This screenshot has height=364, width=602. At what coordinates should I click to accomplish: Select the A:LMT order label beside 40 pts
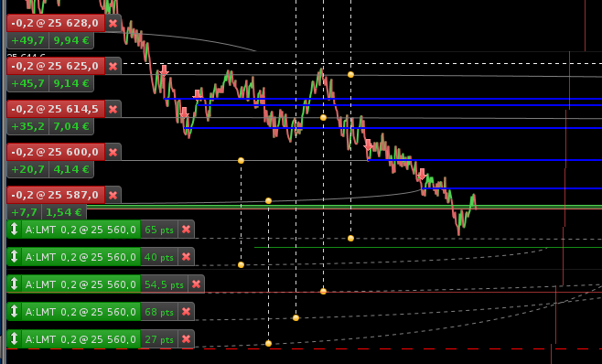click(x=81, y=257)
